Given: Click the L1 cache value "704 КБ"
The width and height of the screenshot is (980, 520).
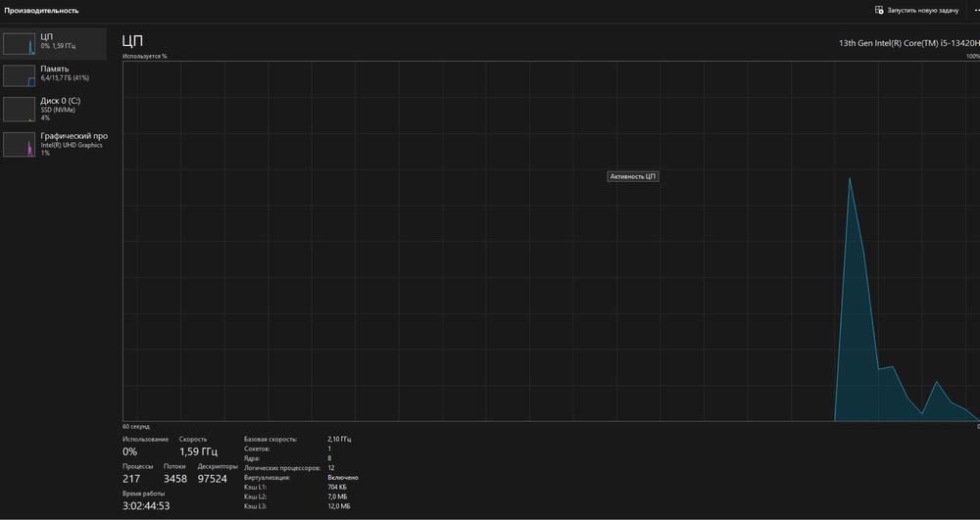Looking at the screenshot, I should click(338, 487).
